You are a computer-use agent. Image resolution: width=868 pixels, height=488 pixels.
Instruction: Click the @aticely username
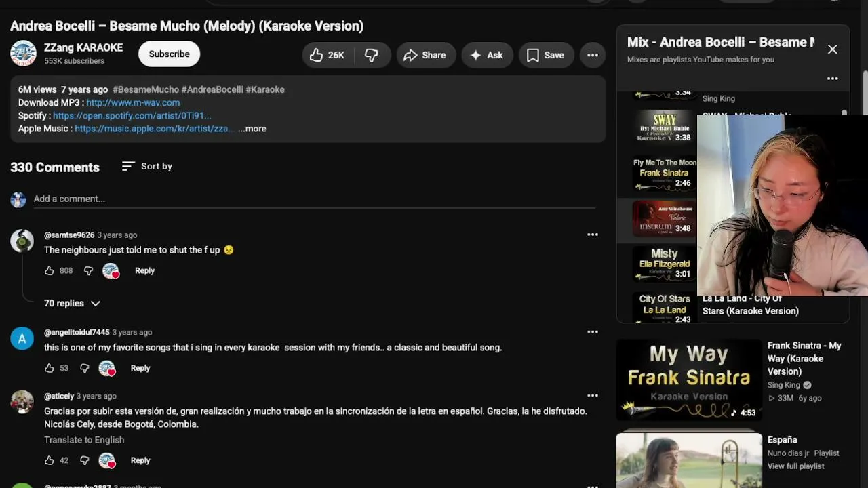(59, 396)
